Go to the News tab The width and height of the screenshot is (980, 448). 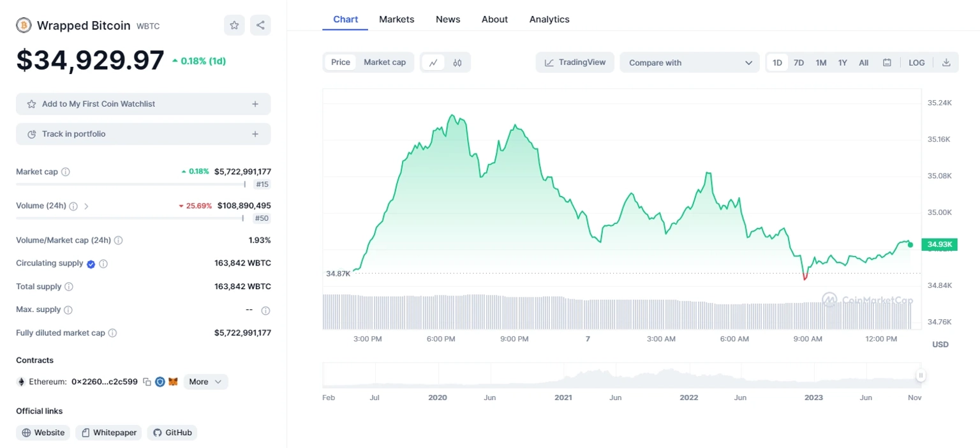point(448,19)
